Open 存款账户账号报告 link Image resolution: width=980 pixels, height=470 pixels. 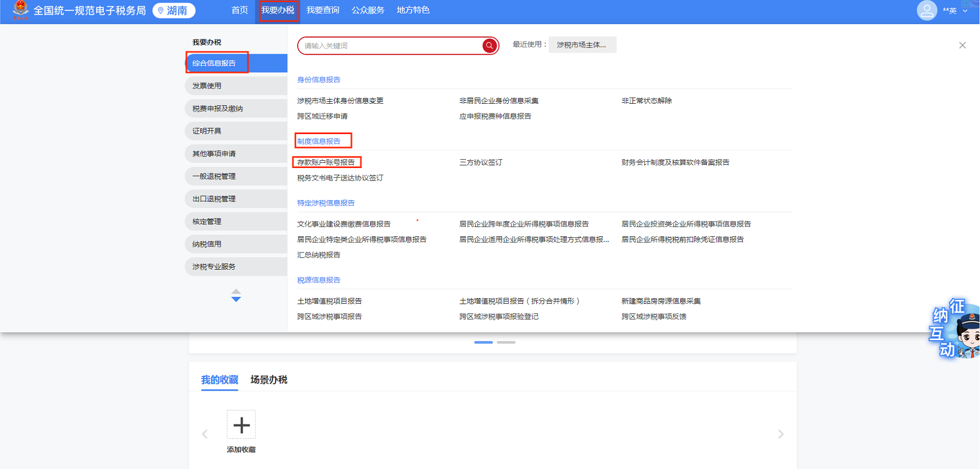click(326, 162)
